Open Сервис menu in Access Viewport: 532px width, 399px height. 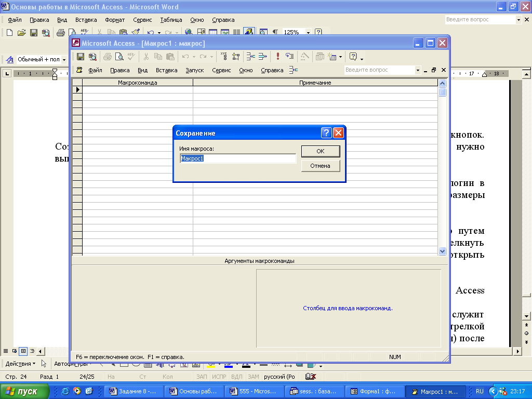(221, 70)
